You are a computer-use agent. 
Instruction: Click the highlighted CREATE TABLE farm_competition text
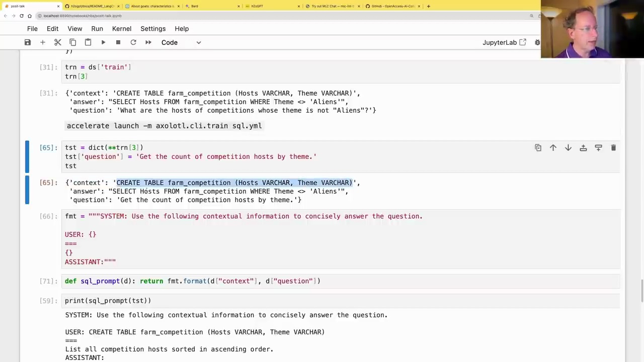point(234,183)
